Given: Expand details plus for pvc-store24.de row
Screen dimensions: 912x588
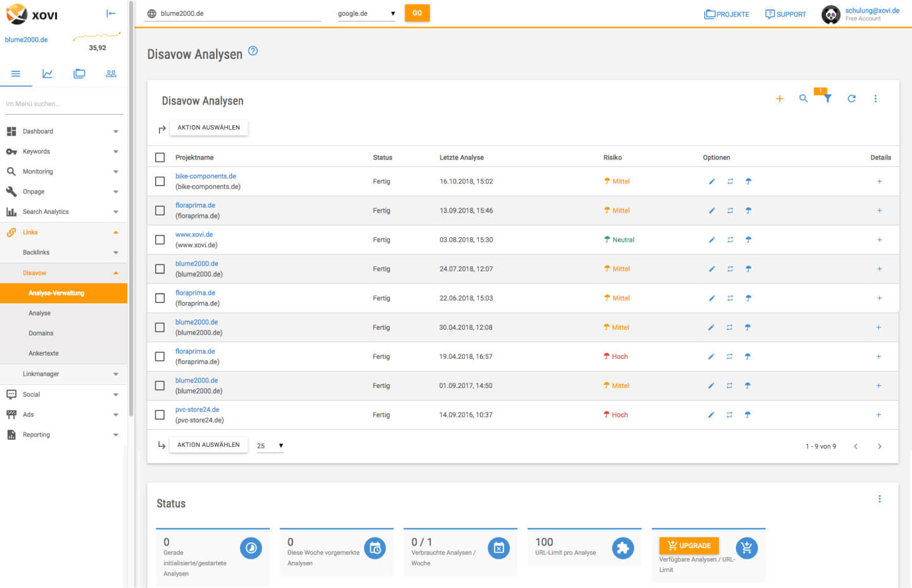Looking at the screenshot, I should [878, 415].
